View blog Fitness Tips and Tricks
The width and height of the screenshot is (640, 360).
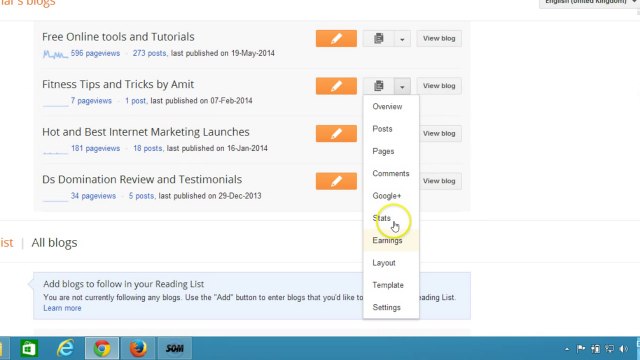point(439,86)
